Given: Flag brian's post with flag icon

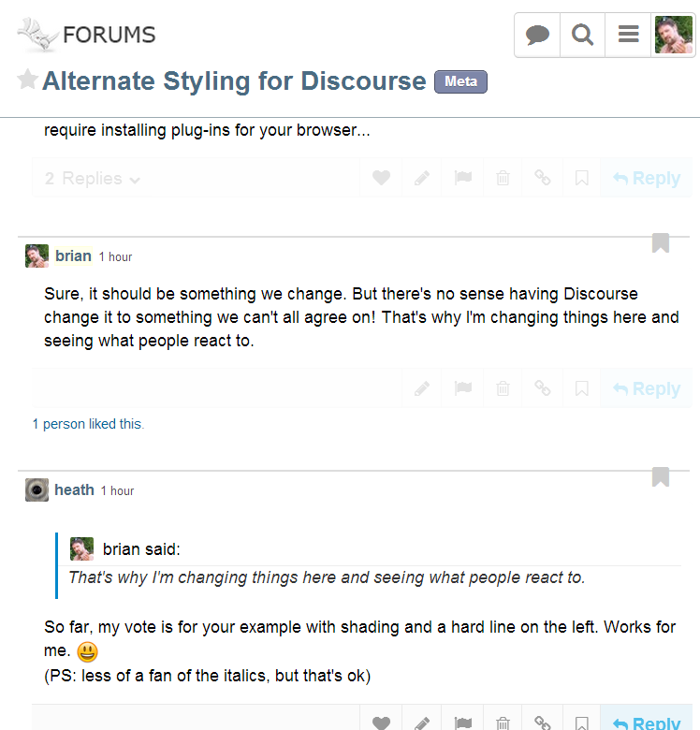Looking at the screenshot, I should click(462, 387).
